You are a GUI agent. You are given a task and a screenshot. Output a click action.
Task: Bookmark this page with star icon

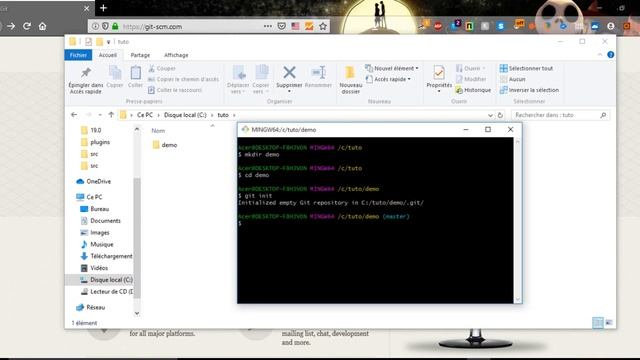click(323, 26)
